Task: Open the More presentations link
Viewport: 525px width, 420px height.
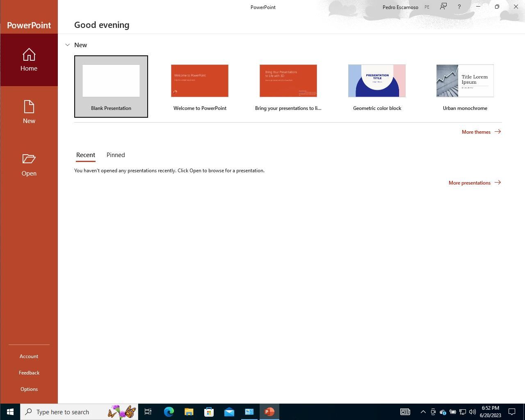Action: [474, 183]
